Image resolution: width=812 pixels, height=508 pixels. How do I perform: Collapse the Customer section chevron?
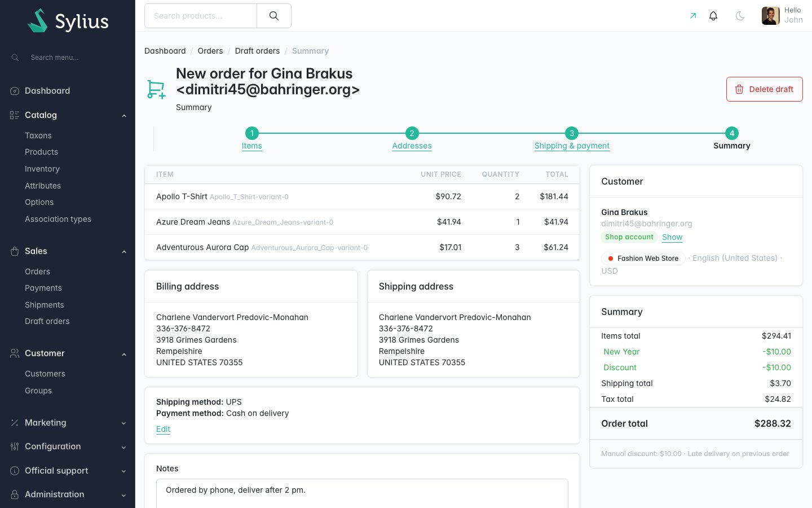click(x=124, y=354)
